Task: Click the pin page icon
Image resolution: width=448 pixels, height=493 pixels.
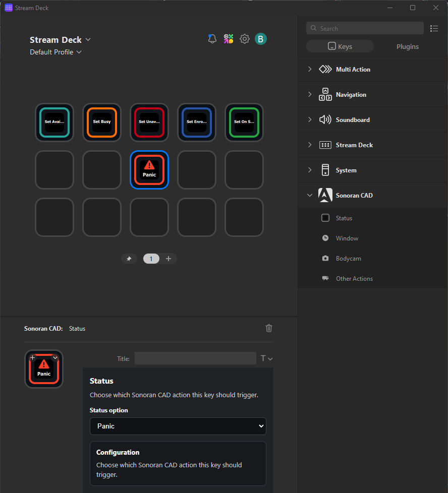Action: (x=129, y=259)
